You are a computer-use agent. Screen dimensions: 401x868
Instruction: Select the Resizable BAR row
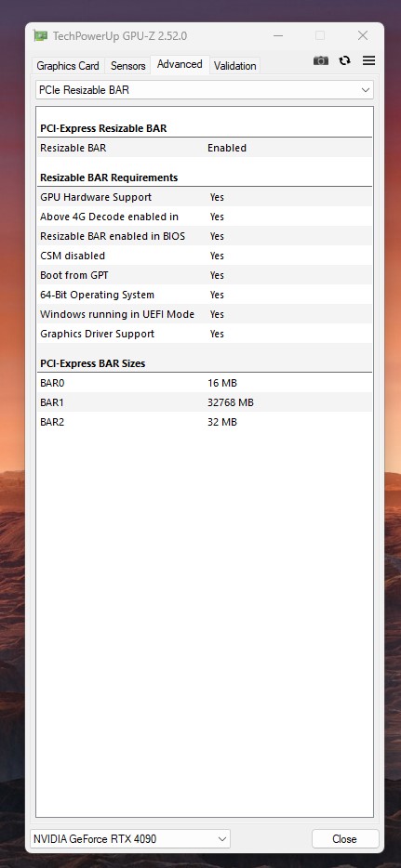[205, 148]
